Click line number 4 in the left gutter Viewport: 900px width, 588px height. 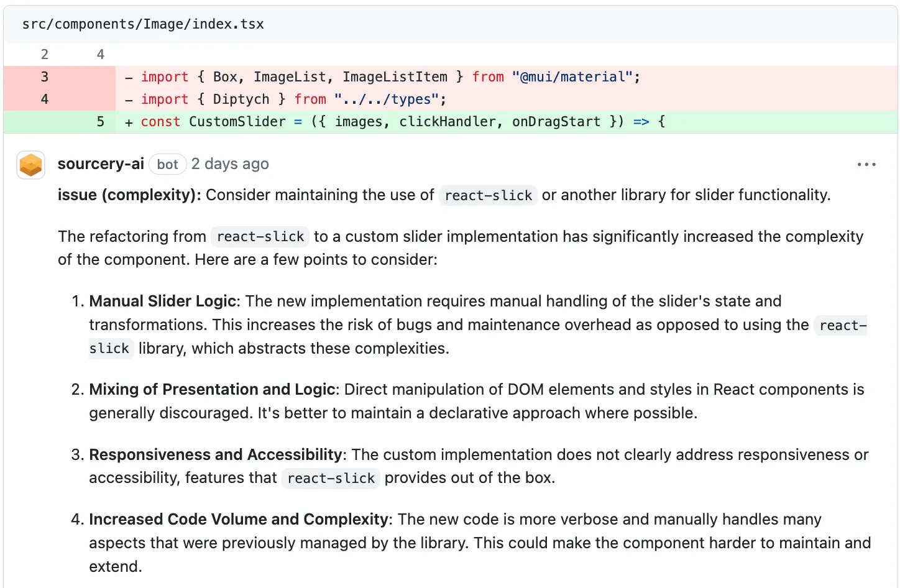44,99
